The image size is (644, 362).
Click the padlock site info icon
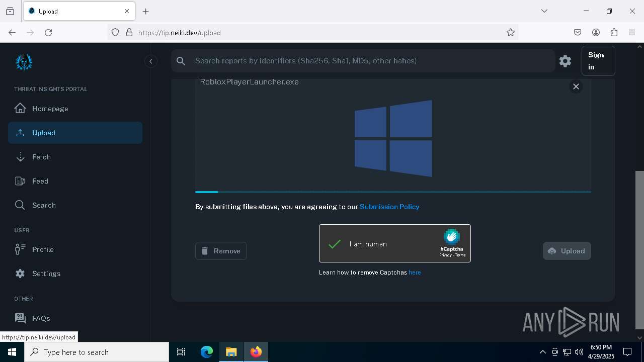click(129, 32)
